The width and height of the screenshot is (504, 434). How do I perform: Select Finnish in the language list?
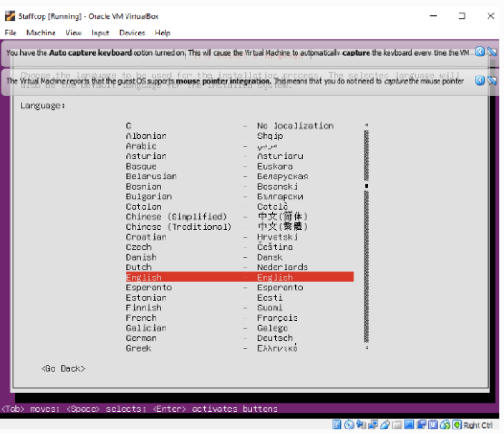240,308
